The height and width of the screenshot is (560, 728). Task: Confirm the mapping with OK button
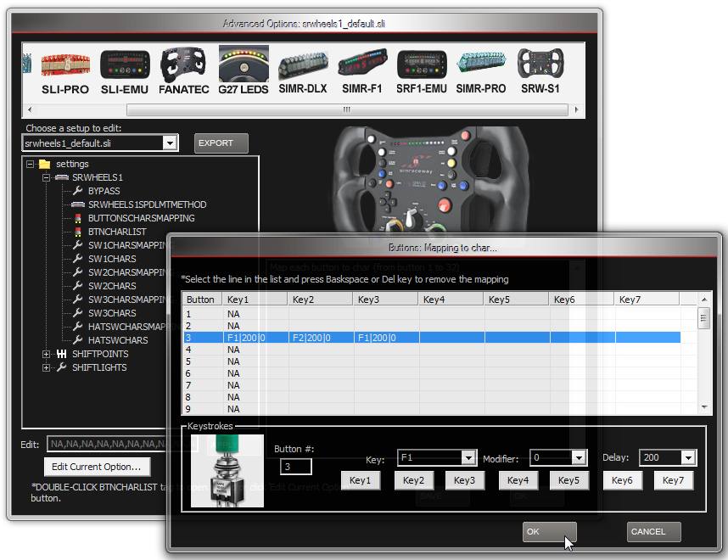[550, 532]
